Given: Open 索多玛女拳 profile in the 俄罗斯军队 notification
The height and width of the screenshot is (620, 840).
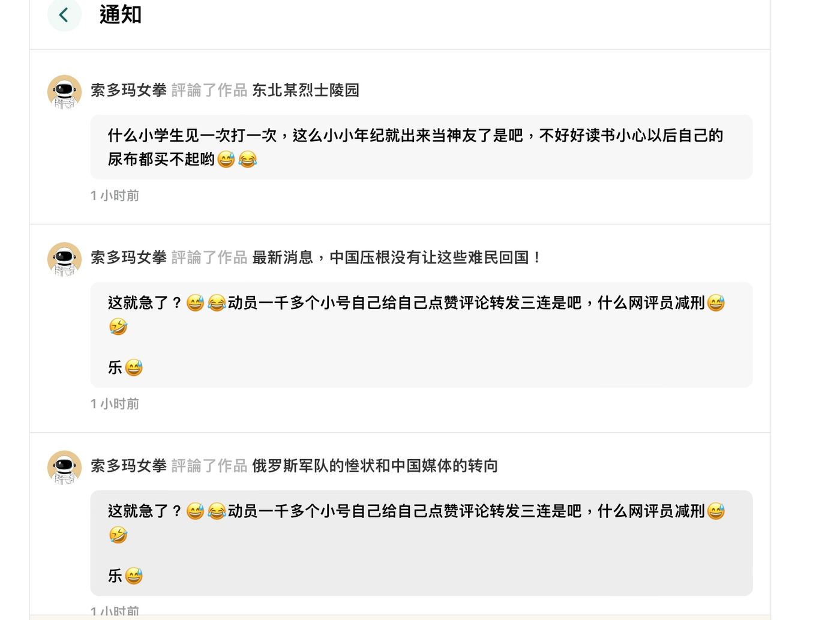Looking at the screenshot, I should click(x=128, y=466).
